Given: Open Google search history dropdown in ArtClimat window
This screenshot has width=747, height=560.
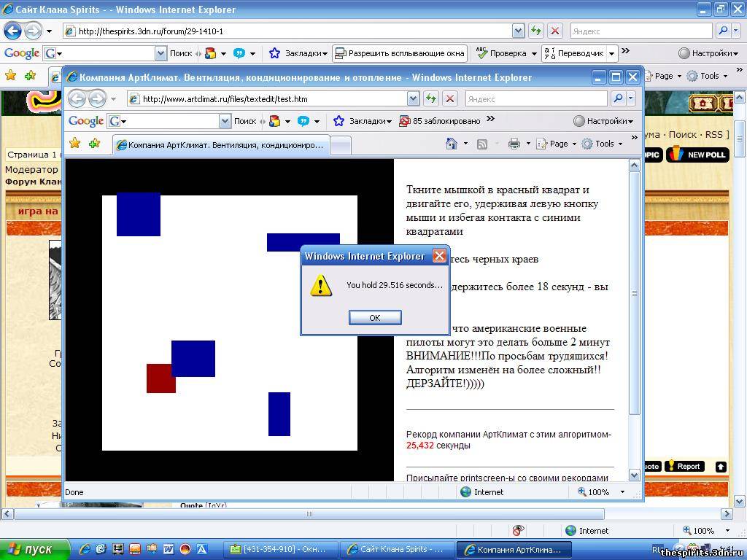Looking at the screenshot, I should 225,122.
